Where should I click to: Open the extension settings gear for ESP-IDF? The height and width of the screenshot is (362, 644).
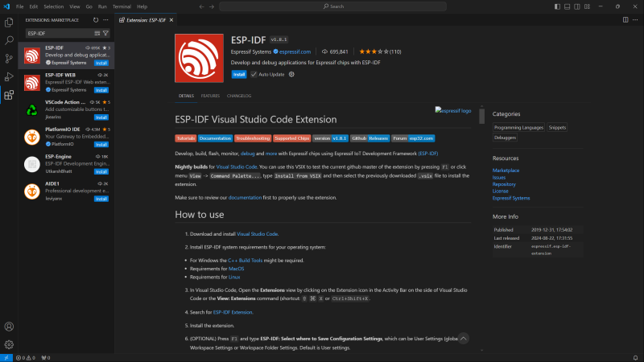291,74
